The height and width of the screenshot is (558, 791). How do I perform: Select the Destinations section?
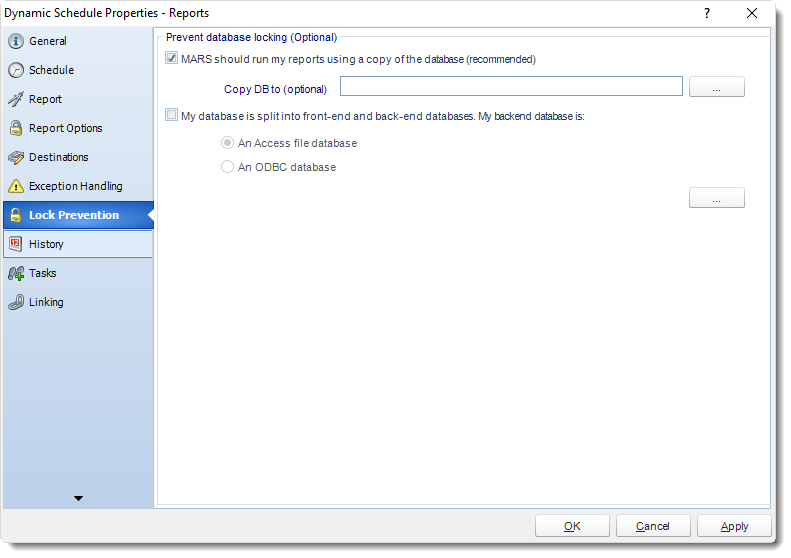point(78,157)
